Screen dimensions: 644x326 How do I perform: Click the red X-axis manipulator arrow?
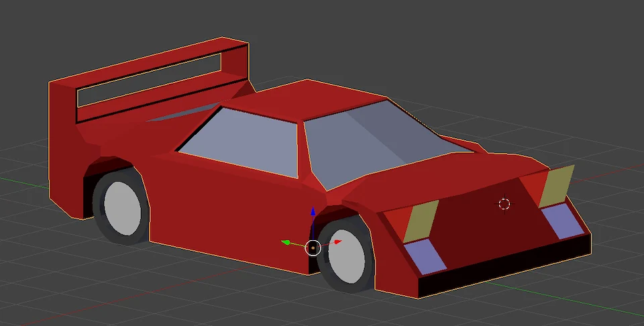click(337, 242)
